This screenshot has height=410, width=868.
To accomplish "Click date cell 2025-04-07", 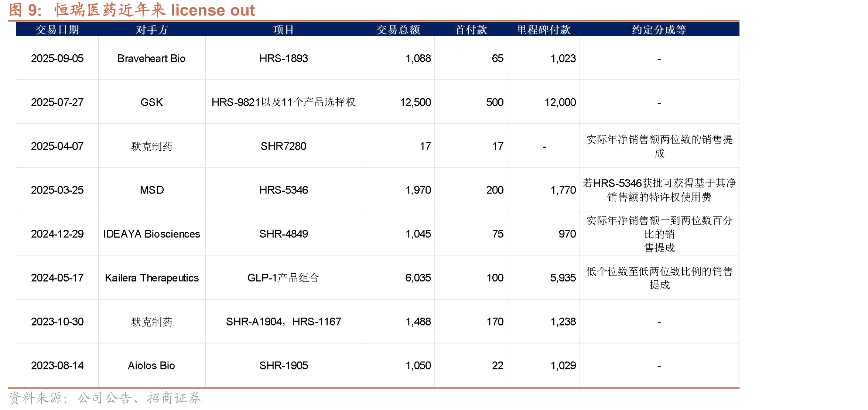I will click(57, 146).
